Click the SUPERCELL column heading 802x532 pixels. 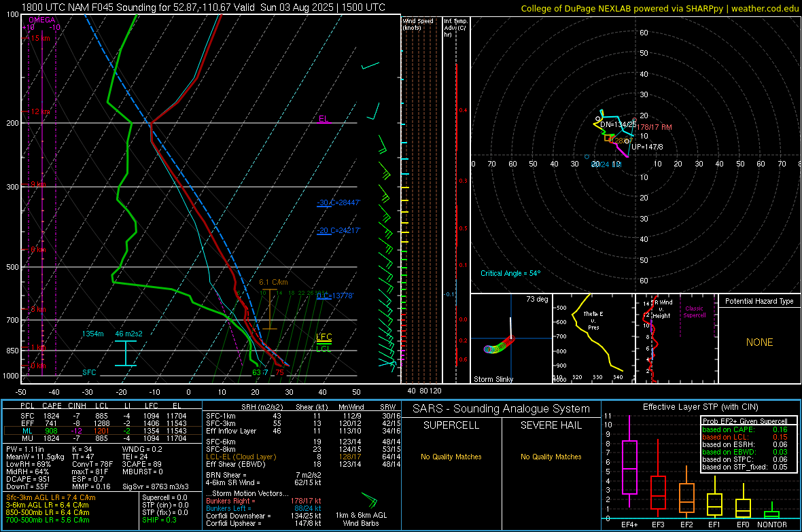[x=451, y=425]
